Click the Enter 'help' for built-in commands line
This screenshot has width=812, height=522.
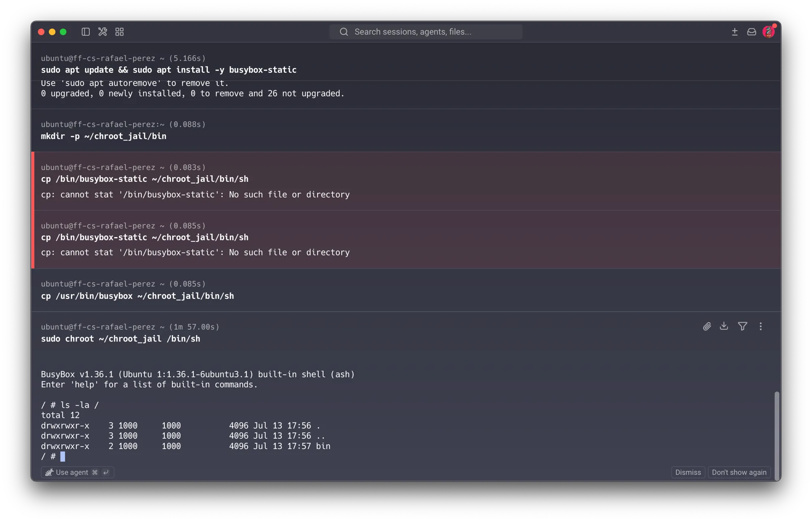[149, 384]
